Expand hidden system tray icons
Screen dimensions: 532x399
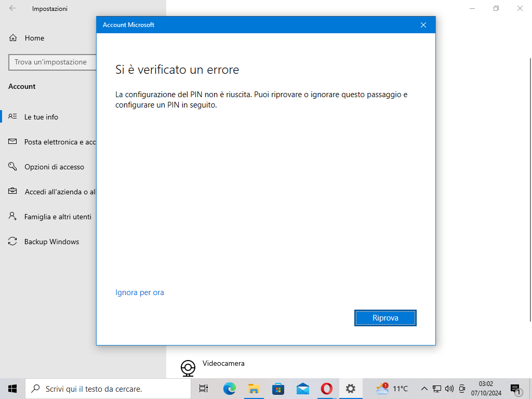[x=424, y=389]
